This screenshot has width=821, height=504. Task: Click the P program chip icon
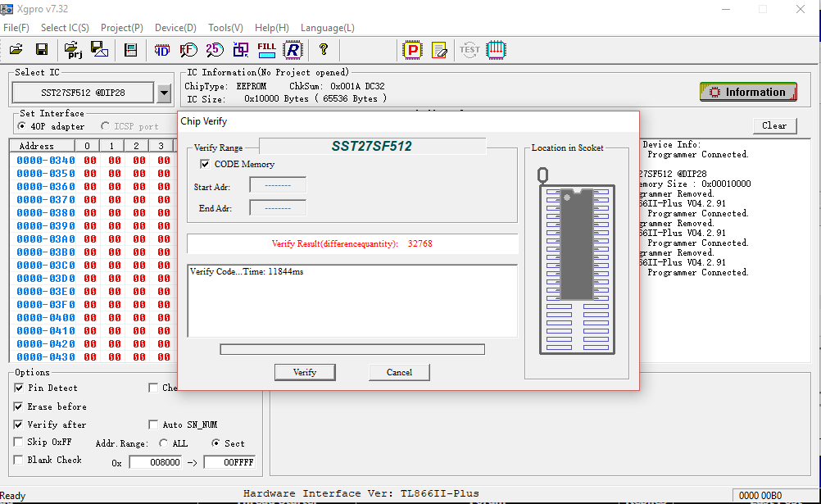click(413, 50)
